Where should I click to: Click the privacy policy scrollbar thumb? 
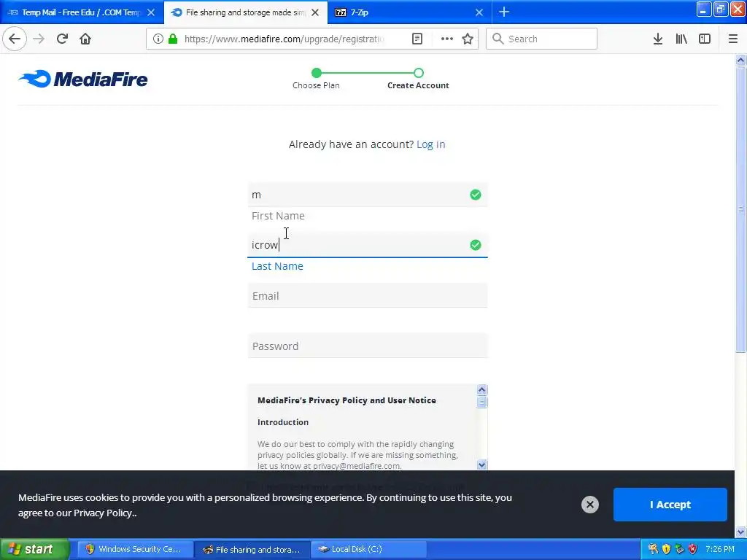[x=481, y=402]
